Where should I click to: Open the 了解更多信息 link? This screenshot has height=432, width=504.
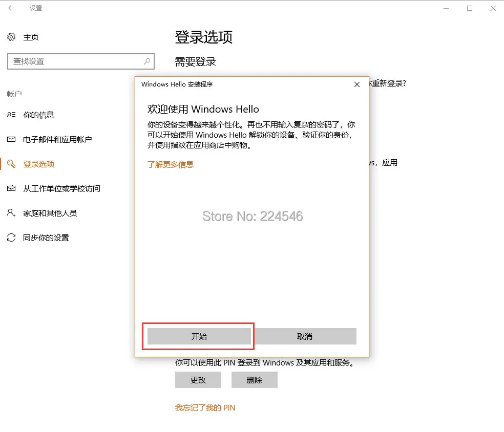pyautogui.click(x=171, y=165)
